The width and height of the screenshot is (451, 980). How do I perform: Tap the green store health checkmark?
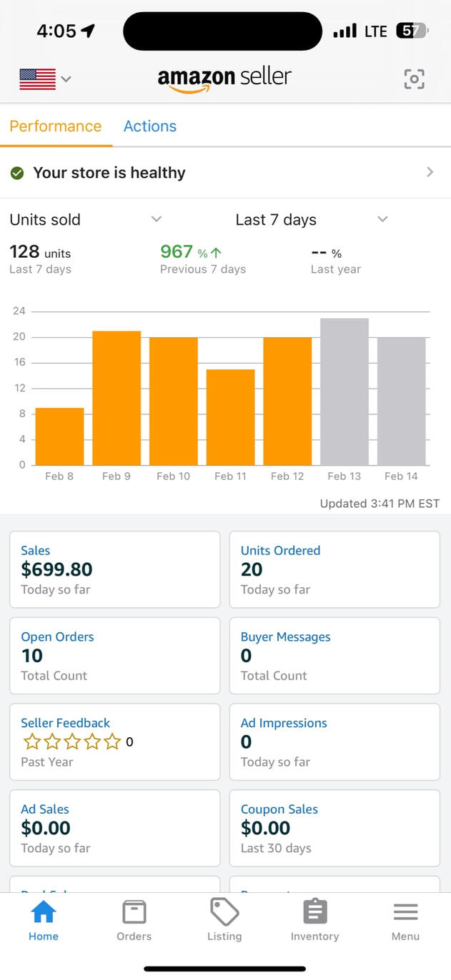coord(17,173)
